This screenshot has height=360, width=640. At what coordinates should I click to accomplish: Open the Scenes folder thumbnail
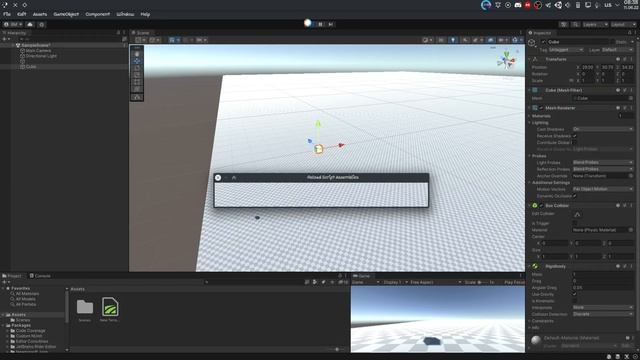click(85, 307)
